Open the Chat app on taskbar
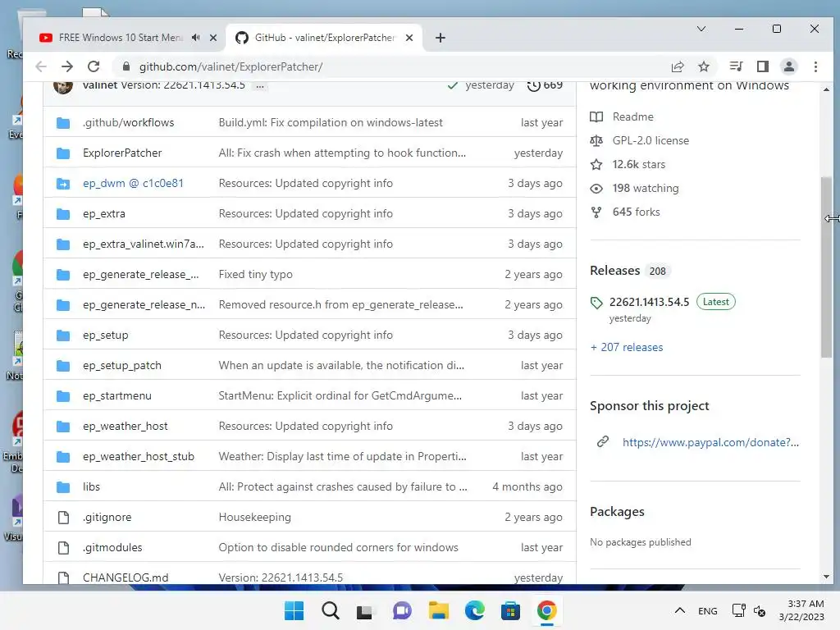The height and width of the screenshot is (630, 840). pos(402,610)
